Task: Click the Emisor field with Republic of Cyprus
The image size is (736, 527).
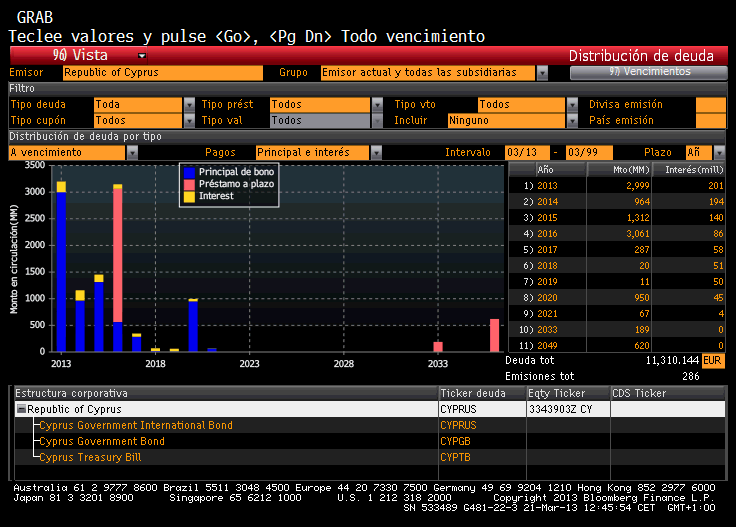Action: [162, 73]
